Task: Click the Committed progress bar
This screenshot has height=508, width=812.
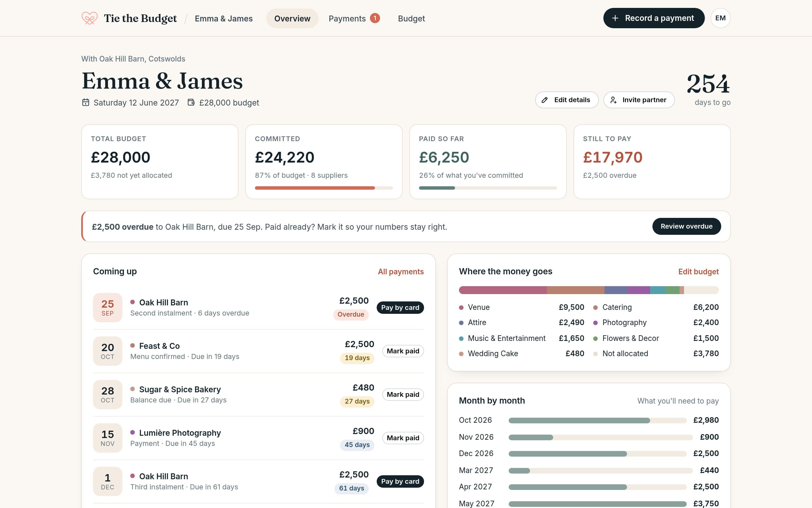Action: (323, 188)
